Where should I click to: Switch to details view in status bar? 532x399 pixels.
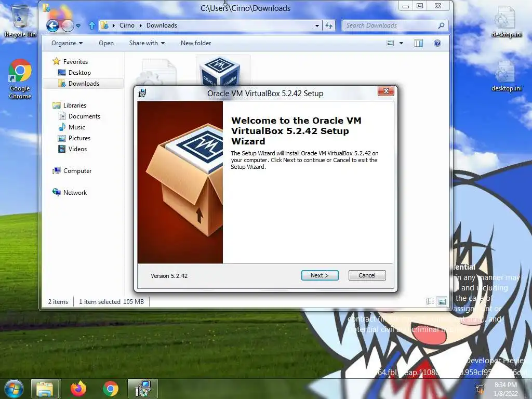point(430,301)
